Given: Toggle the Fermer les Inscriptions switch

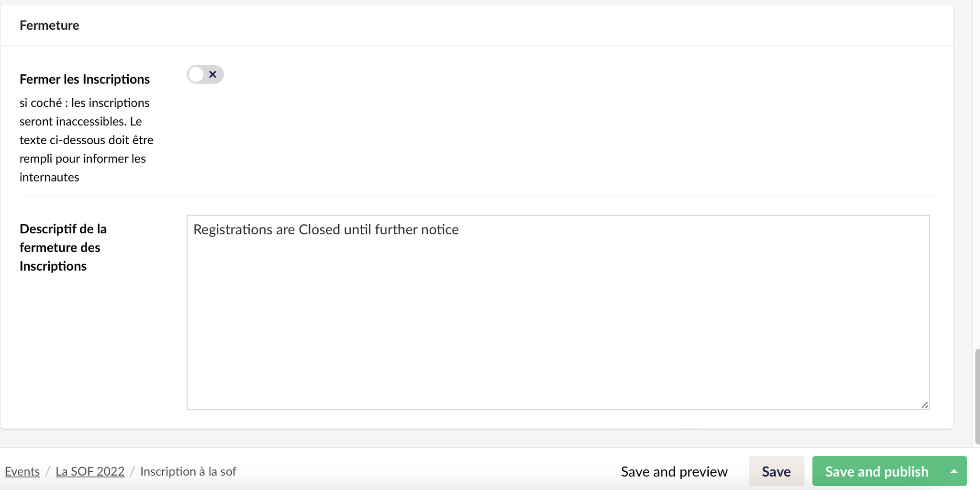Looking at the screenshot, I should 205,74.
